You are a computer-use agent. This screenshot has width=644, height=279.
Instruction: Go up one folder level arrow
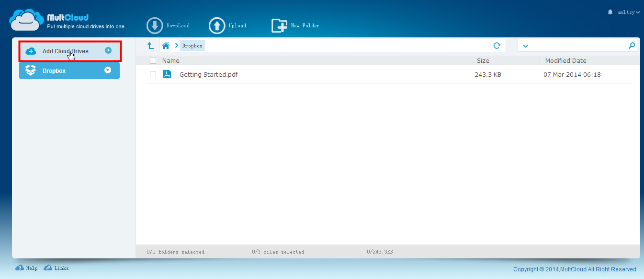tap(150, 46)
